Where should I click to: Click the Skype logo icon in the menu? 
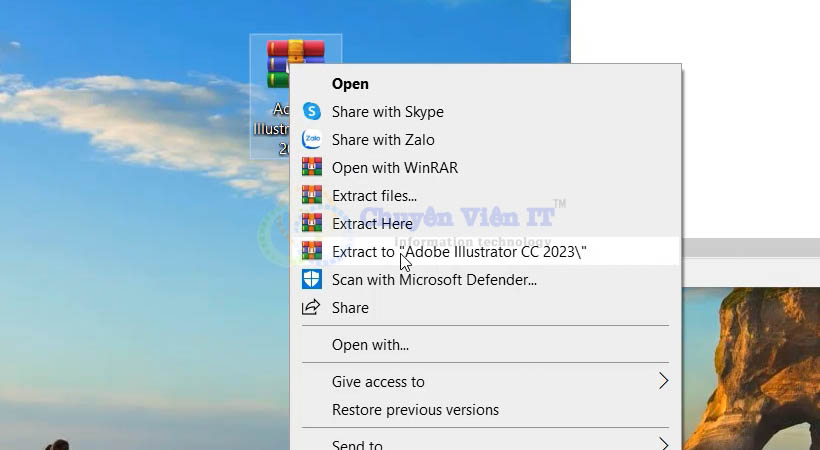312,112
